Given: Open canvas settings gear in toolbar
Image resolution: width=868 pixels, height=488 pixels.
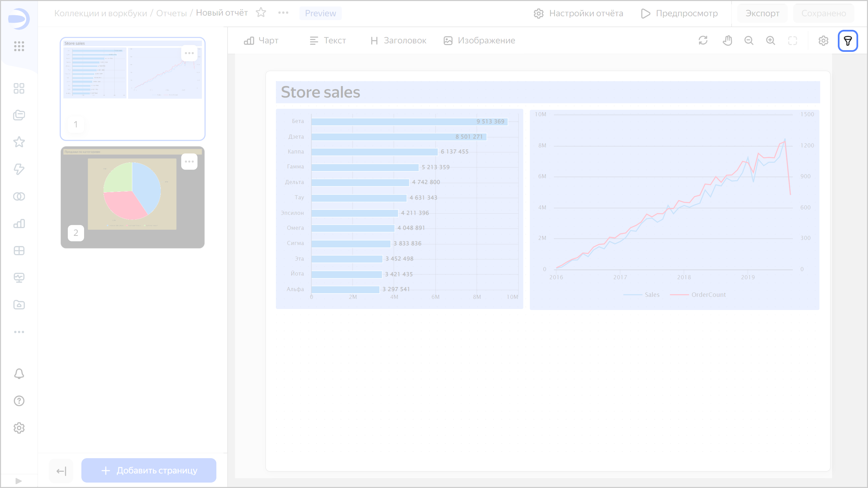Looking at the screenshot, I should click(823, 41).
